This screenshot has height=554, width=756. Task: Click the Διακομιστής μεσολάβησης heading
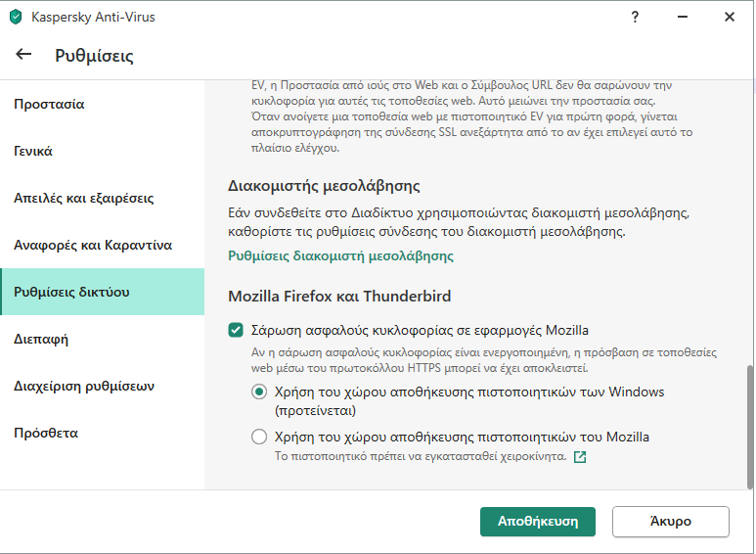tap(324, 186)
